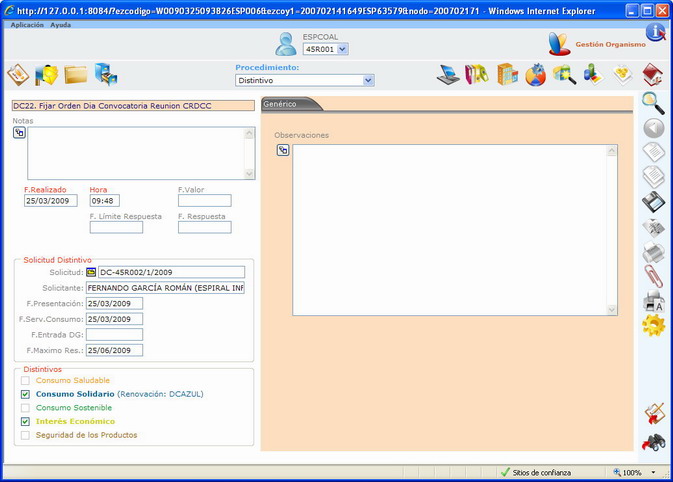673x482 pixels.
Task: Click the colored binders icon
Action: pos(477,75)
